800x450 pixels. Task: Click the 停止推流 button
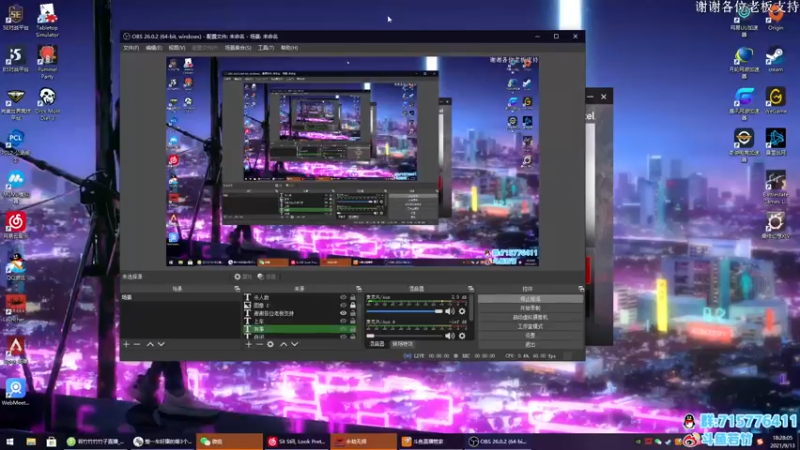point(530,299)
